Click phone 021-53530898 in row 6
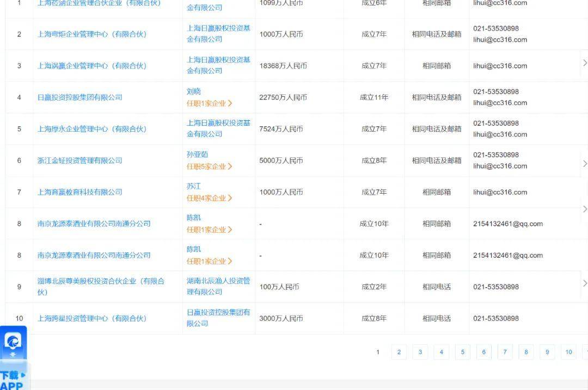Screen dimensions: 588x390 click(496, 154)
